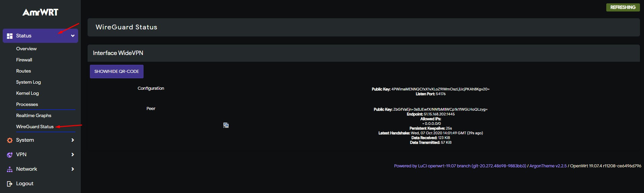This screenshot has width=644, height=193.
Task: Click the OpenWrt 19.07.4 version text
Action: (606, 166)
